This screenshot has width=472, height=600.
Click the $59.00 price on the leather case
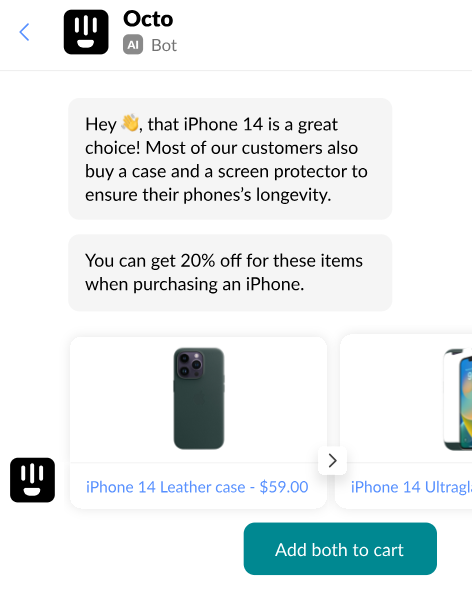[x=284, y=487]
